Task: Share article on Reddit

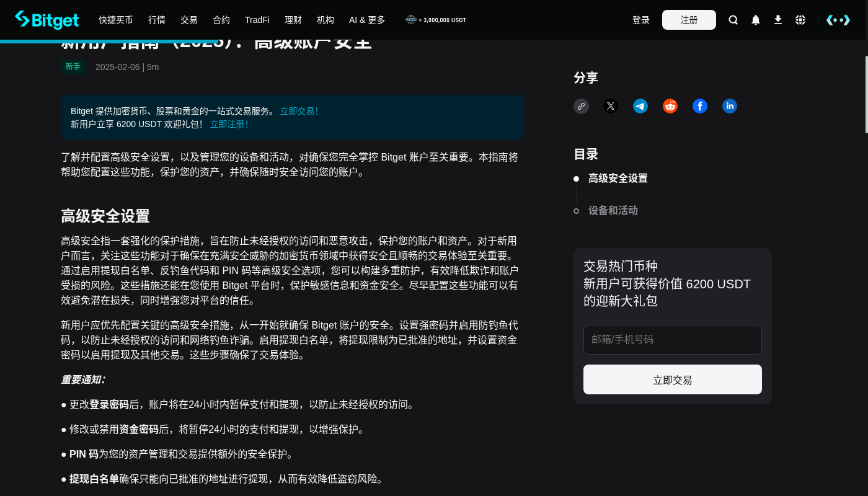Action: [x=670, y=106]
